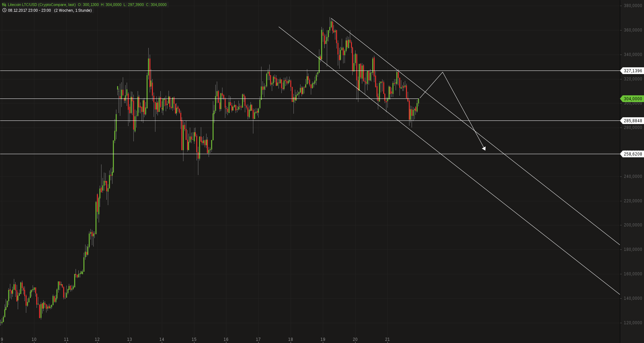Click the 360,0000 price axis label

[x=633, y=30]
